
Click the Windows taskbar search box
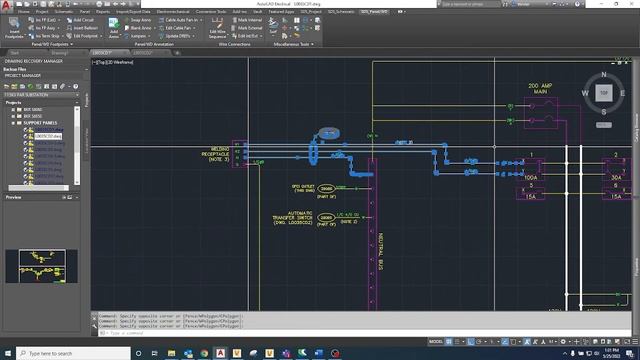[73, 353]
